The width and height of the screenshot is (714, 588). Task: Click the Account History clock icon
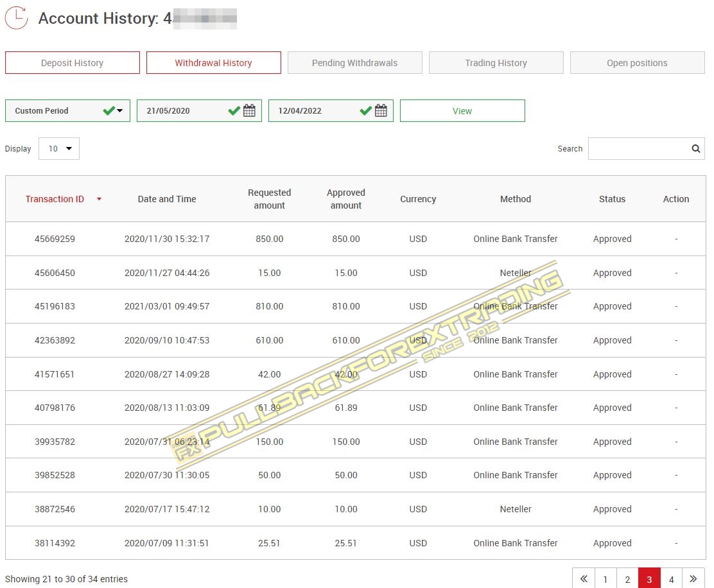point(16,18)
